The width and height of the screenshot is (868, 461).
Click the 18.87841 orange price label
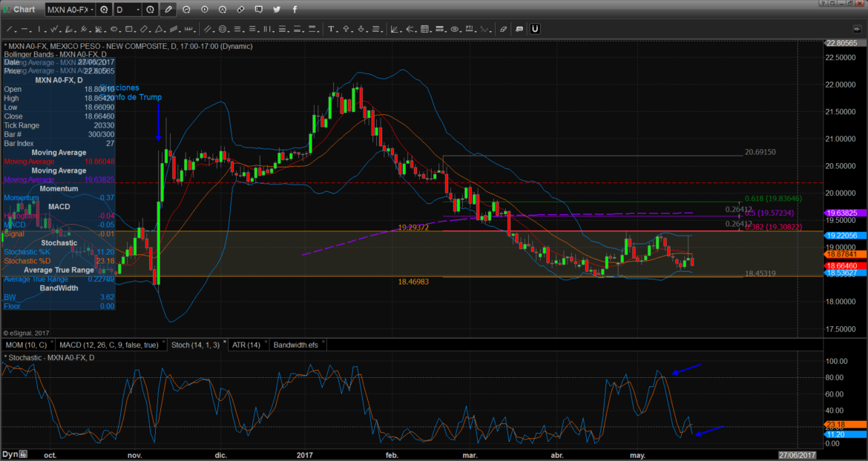click(x=844, y=254)
